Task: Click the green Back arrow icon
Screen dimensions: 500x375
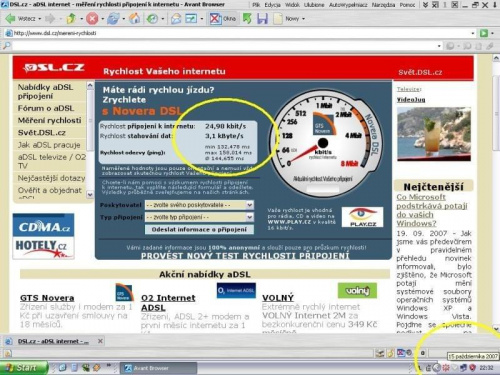Action: [10, 19]
